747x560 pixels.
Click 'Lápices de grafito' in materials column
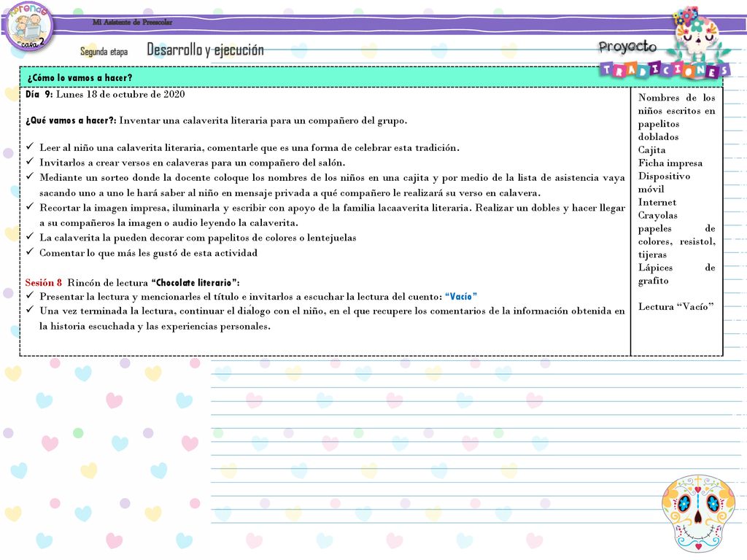[676, 274]
